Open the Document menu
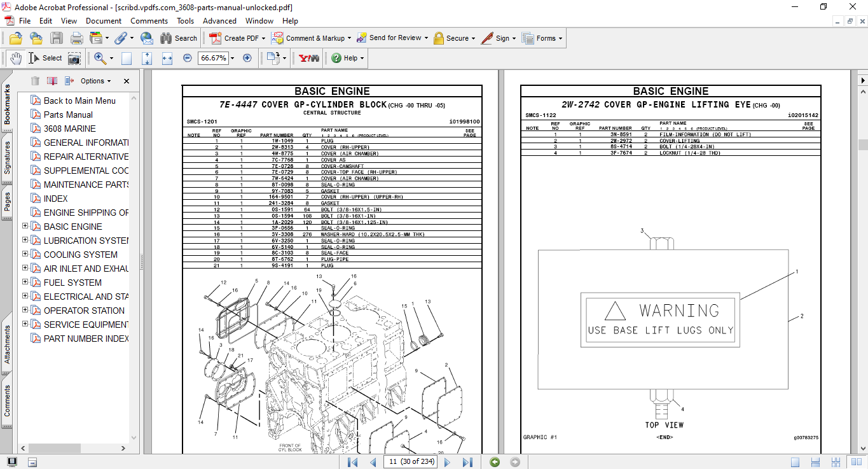868x469 pixels. pyautogui.click(x=104, y=21)
